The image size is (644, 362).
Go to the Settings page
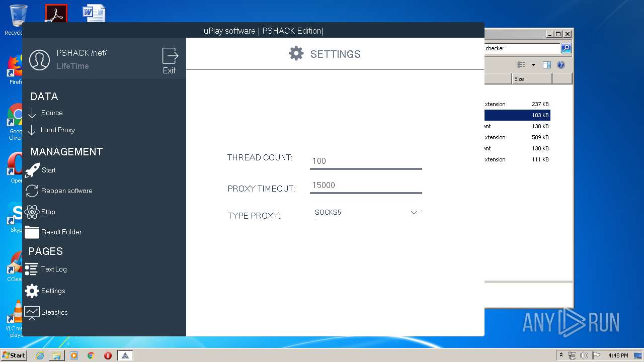click(x=53, y=291)
